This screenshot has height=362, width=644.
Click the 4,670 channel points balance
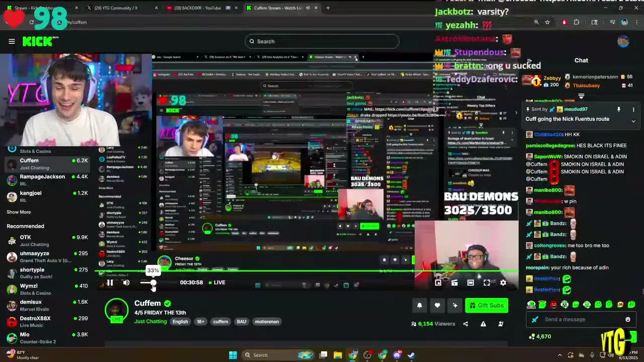540,336
